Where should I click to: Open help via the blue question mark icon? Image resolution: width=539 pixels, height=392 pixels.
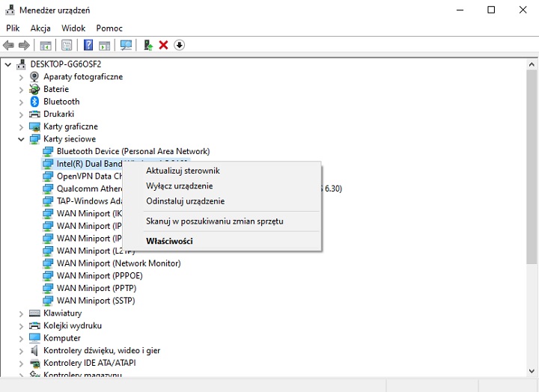tap(88, 46)
